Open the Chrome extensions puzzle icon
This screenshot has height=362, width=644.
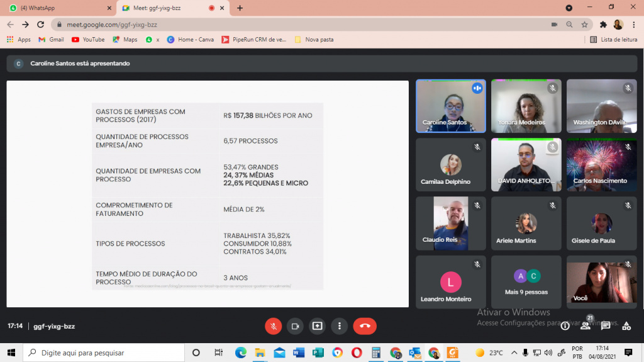tap(603, 25)
